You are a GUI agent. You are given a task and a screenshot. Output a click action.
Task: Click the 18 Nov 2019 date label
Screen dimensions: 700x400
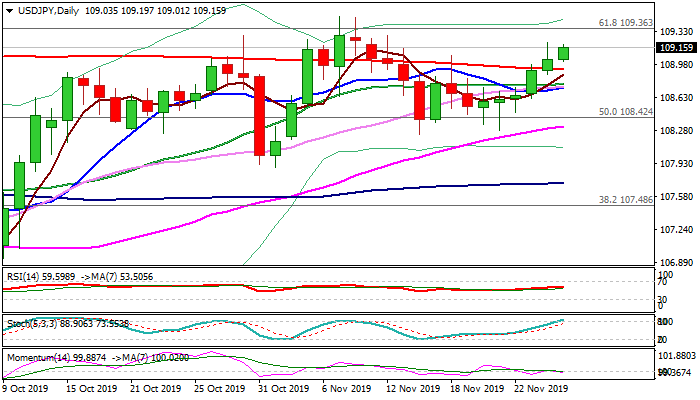click(x=477, y=388)
